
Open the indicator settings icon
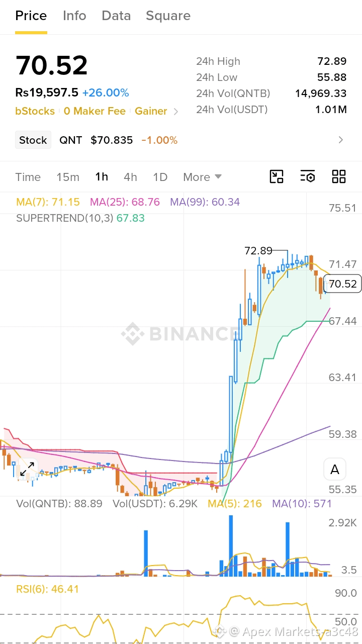(x=307, y=176)
